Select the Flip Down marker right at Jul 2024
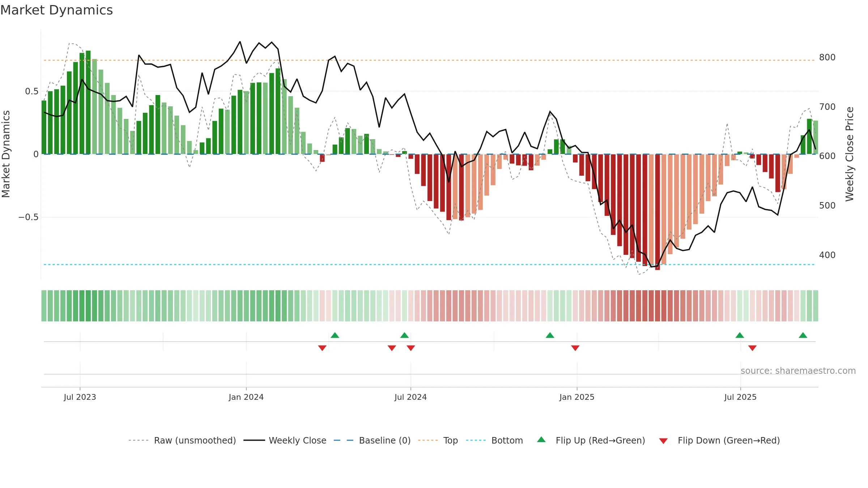 410,348
